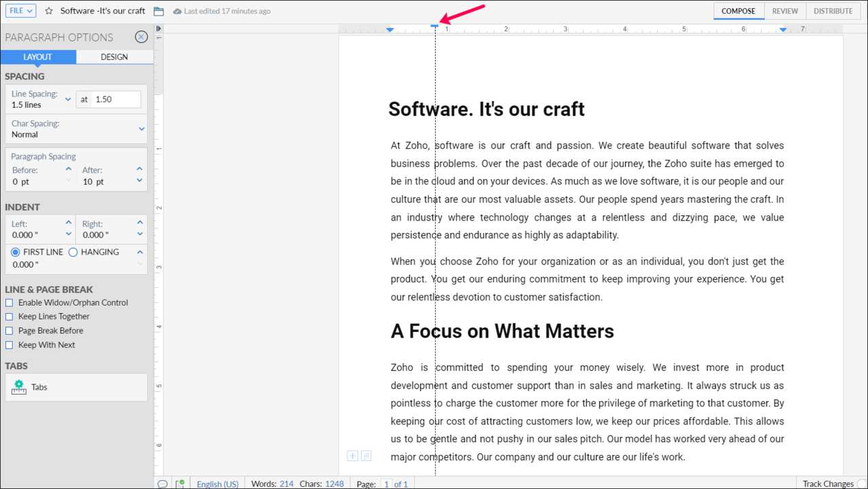Open the Tabs settings icon

tap(19, 387)
